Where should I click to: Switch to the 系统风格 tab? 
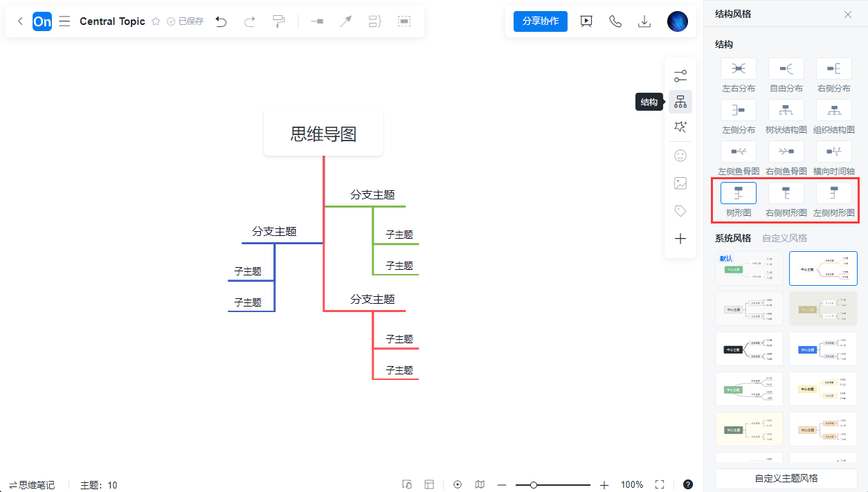coord(733,238)
